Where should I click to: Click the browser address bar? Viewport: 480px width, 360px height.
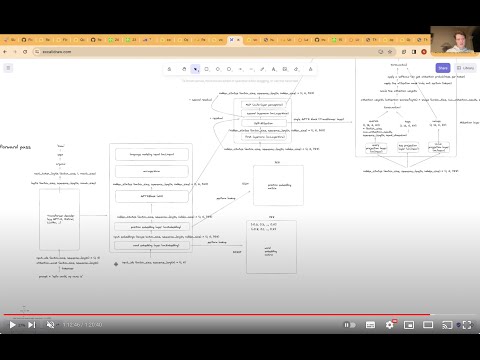[x=213, y=52]
